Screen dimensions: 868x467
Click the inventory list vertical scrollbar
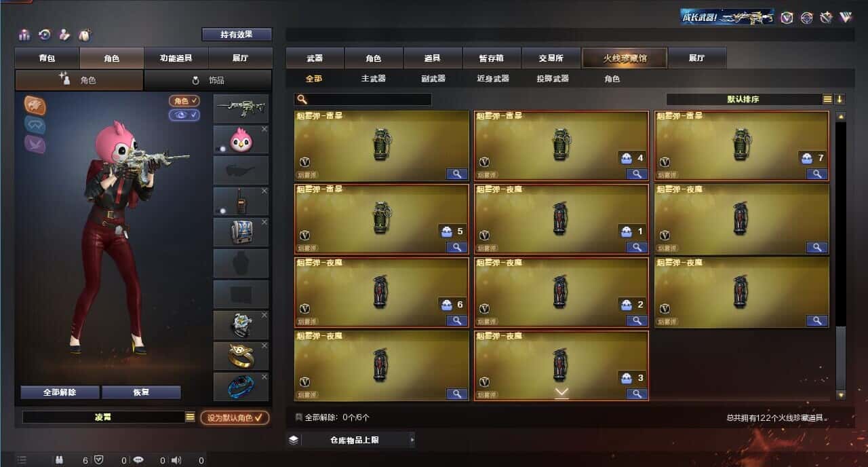pyautogui.click(x=841, y=257)
